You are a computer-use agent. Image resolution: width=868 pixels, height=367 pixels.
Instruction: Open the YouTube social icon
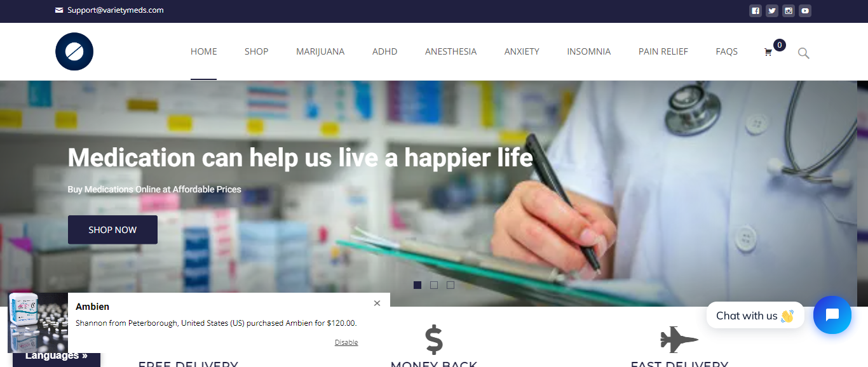[805, 10]
